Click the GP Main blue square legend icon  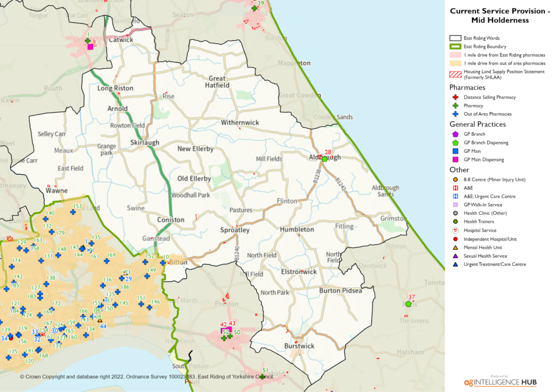[455, 151]
